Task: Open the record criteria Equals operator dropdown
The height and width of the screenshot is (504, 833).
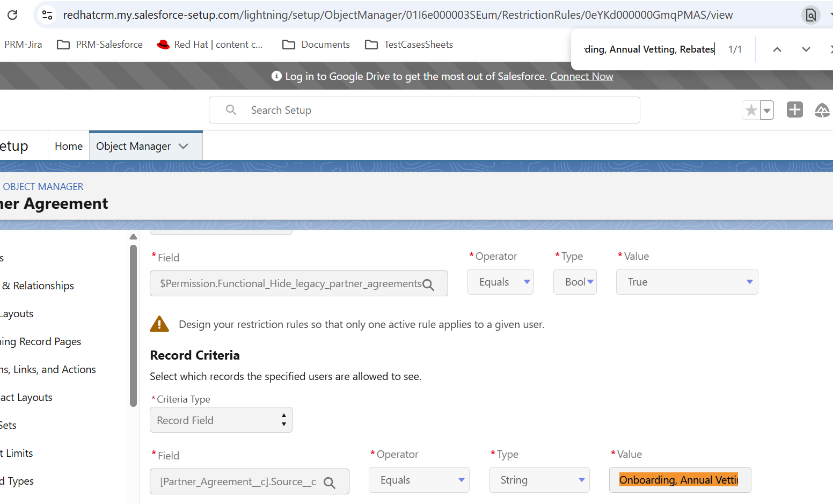Action: click(419, 480)
